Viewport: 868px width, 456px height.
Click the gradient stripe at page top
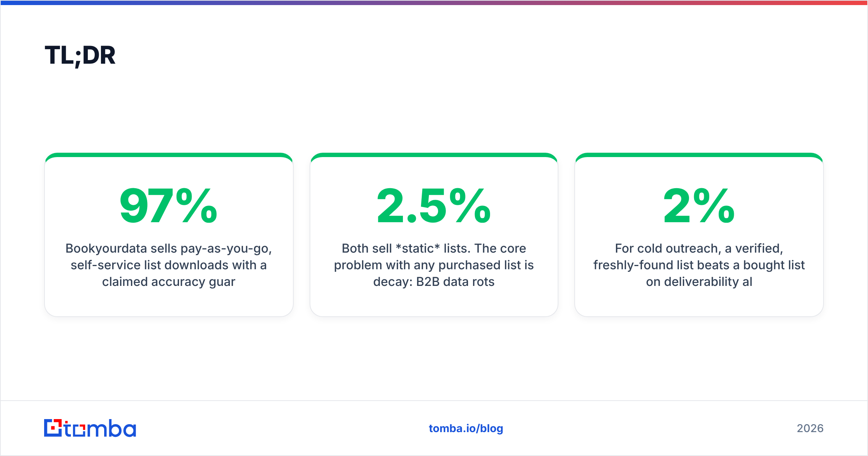pos(434,3)
